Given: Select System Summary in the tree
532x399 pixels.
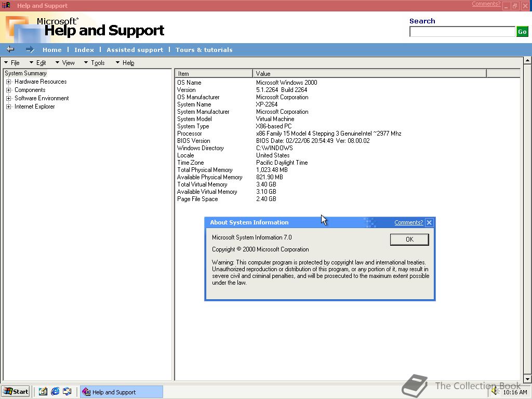Looking at the screenshot, I should tap(25, 73).
